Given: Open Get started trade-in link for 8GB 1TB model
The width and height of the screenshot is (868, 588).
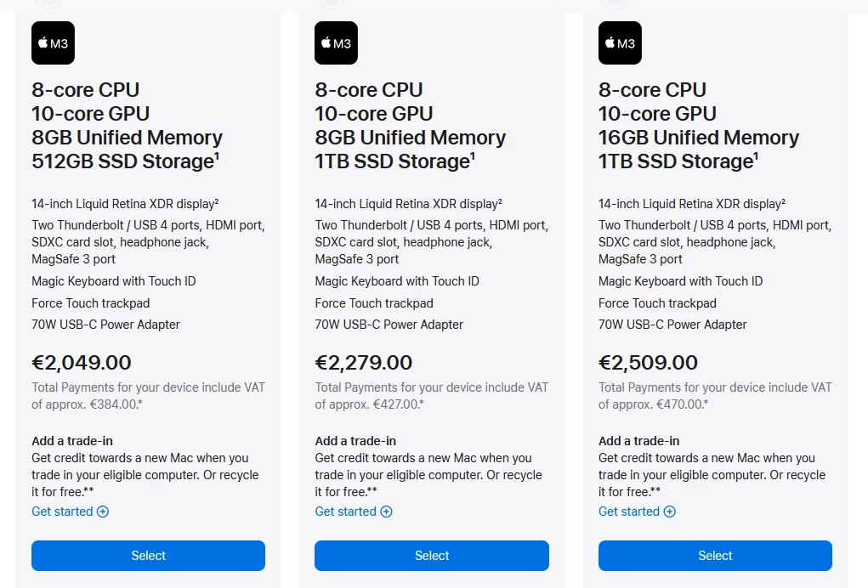Looking at the screenshot, I should [x=354, y=512].
